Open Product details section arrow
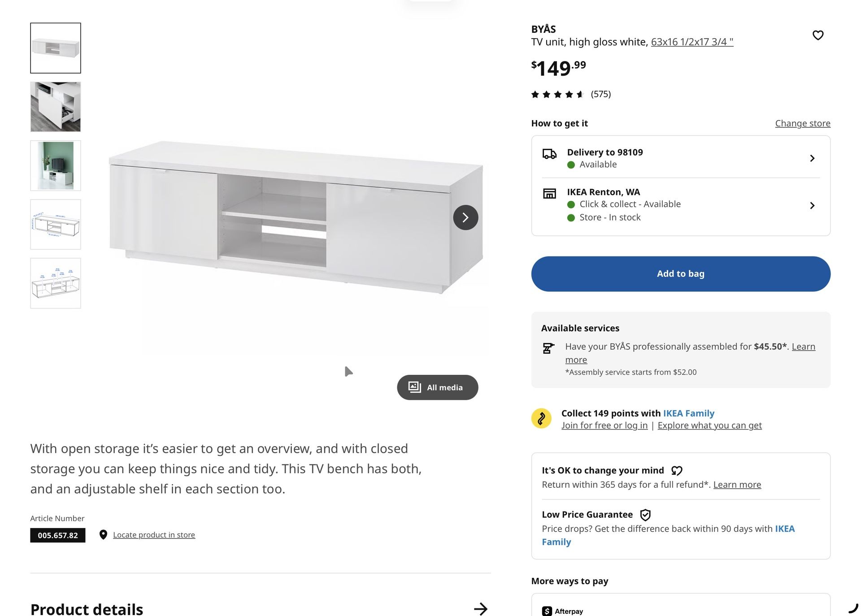The height and width of the screenshot is (616, 861). pos(480,608)
